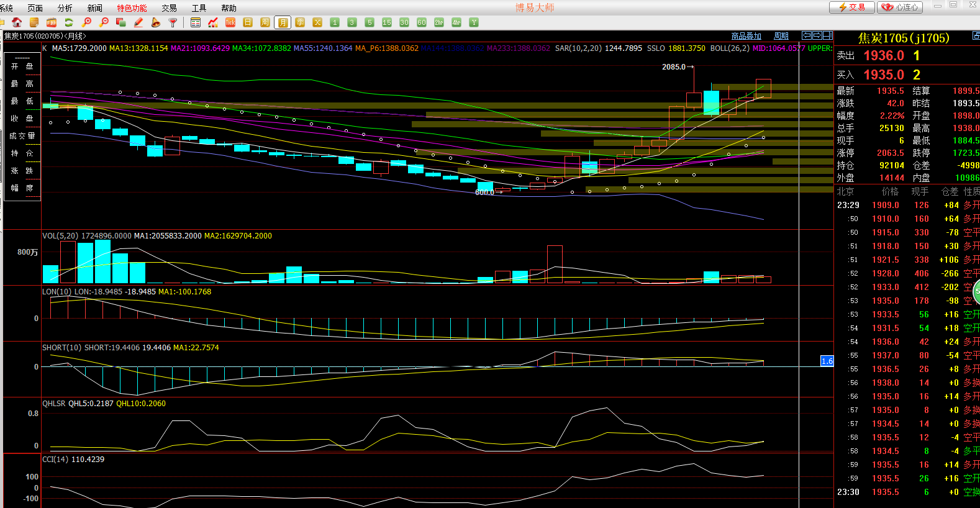Image resolution: width=980 pixels, height=508 pixels.
Task: Click the 涨停 value 2063.5
Action: click(890, 153)
